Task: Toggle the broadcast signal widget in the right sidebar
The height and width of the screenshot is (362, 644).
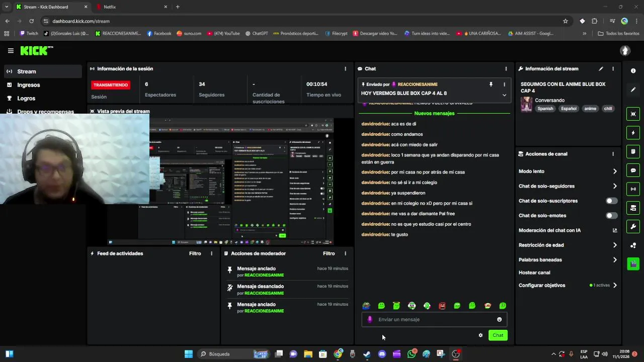Action: coord(633,189)
